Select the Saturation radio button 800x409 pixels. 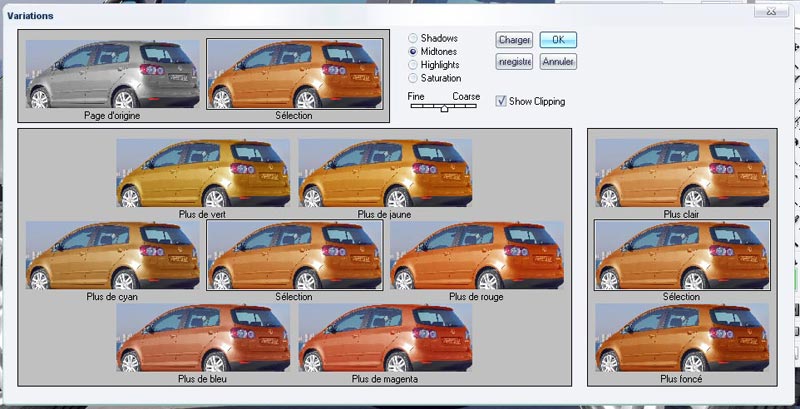(412, 78)
